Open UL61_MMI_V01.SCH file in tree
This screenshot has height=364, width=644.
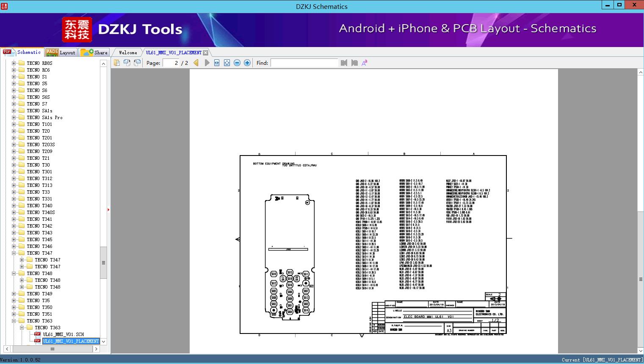64,334
